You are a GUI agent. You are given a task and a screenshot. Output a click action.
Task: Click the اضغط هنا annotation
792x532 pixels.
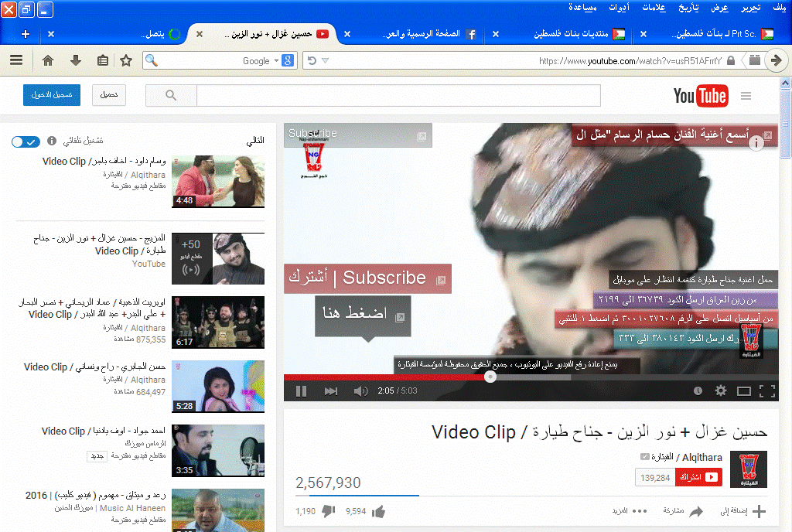(363, 315)
